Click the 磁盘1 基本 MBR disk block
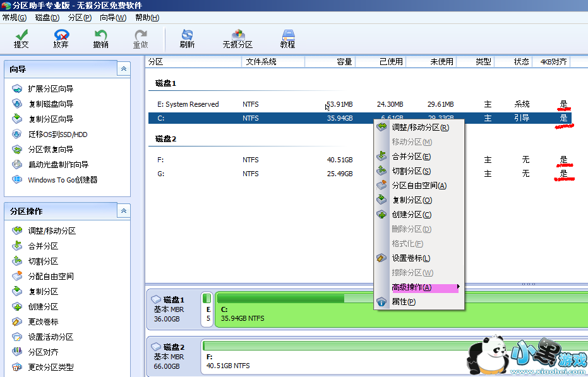Image resolution: width=588 pixels, height=377 pixels. 173,309
